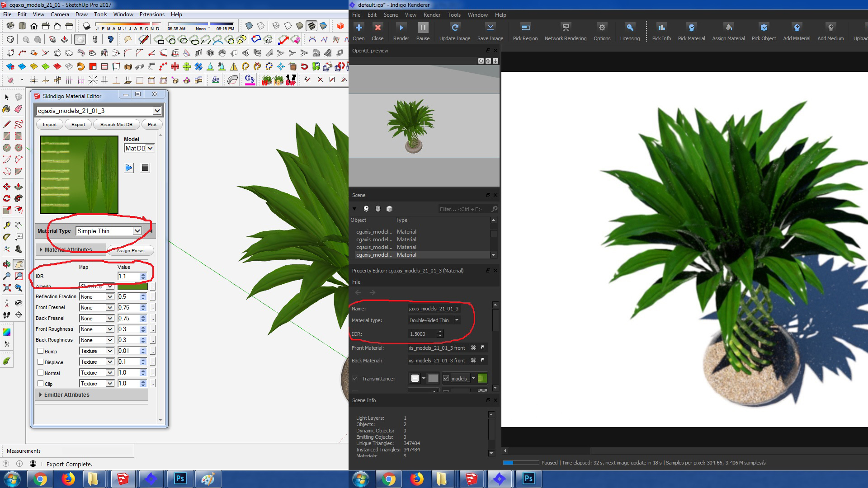868x488 pixels.
Task: Click the Search Mat DB button
Action: [116, 125]
